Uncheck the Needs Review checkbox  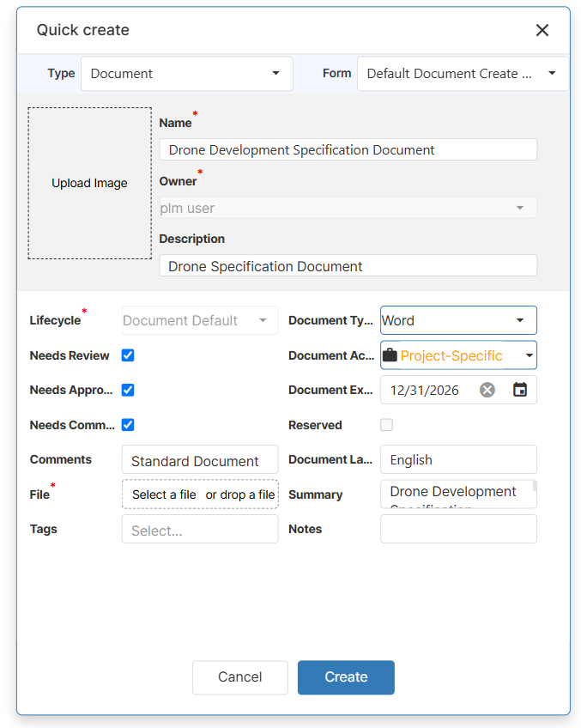coord(128,355)
